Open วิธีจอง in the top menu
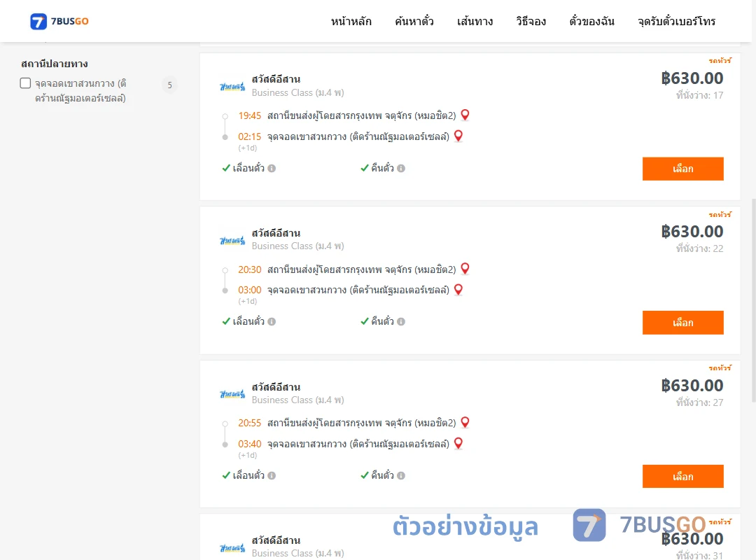 pyautogui.click(x=531, y=21)
